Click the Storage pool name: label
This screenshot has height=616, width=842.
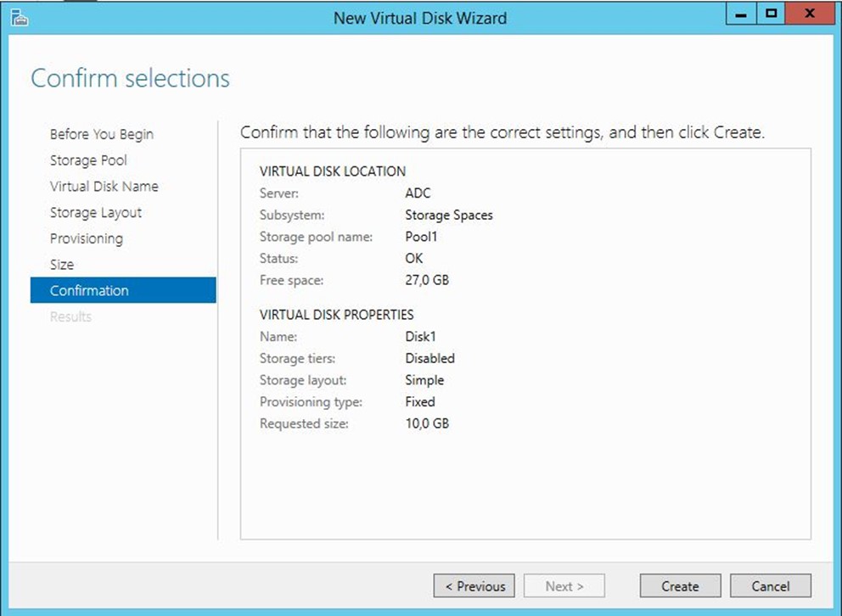[x=316, y=237]
